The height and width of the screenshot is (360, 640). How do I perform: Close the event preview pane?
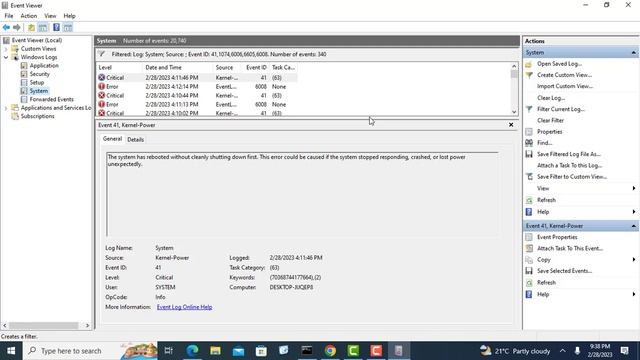click(511, 125)
